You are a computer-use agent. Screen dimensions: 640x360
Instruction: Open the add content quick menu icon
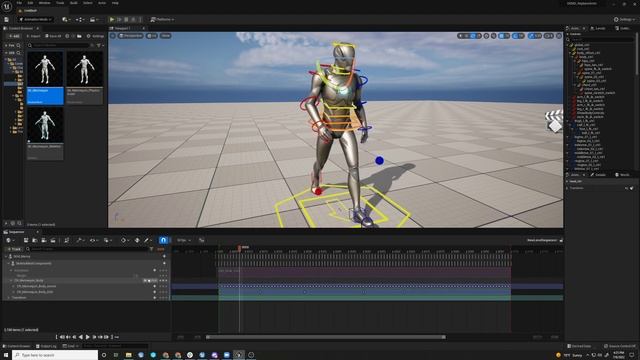(65, 19)
